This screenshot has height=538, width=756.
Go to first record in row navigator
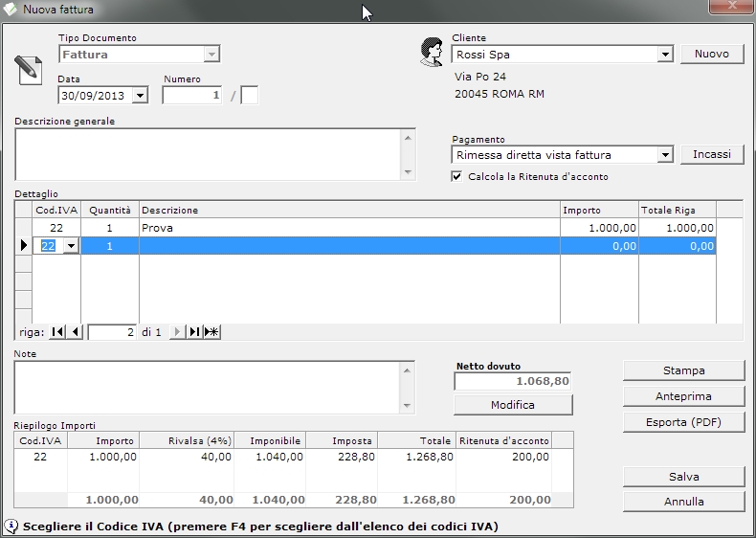coord(57,332)
